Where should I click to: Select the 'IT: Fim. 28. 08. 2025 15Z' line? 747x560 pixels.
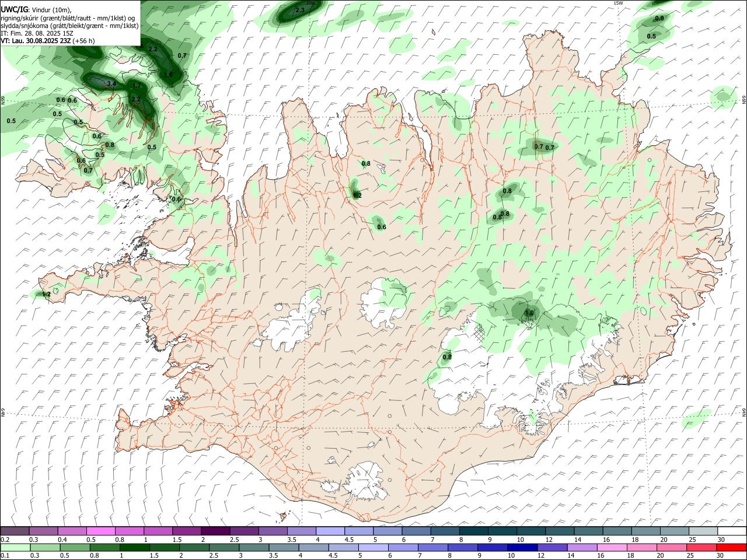coord(37,33)
